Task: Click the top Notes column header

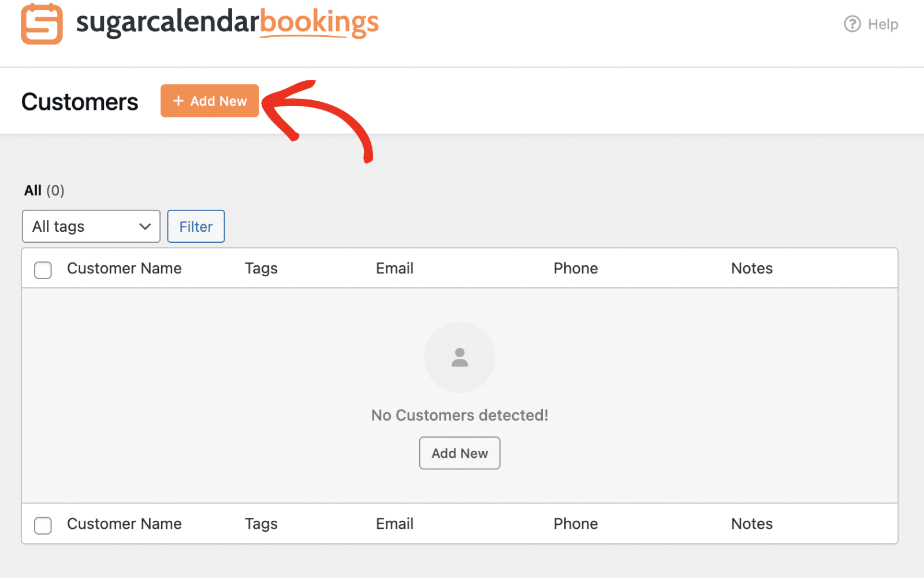Action: 751,268
